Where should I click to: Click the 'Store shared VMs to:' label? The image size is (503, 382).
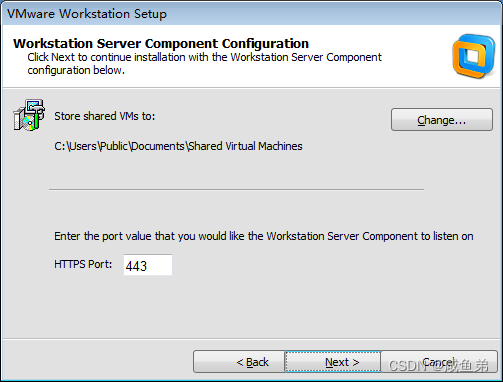pos(105,116)
